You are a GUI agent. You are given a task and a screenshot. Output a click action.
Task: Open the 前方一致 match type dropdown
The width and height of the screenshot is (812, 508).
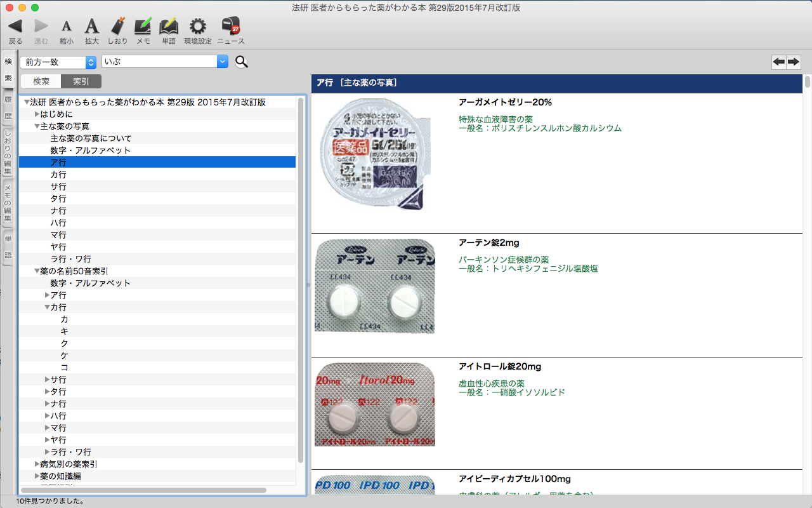[58, 62]
